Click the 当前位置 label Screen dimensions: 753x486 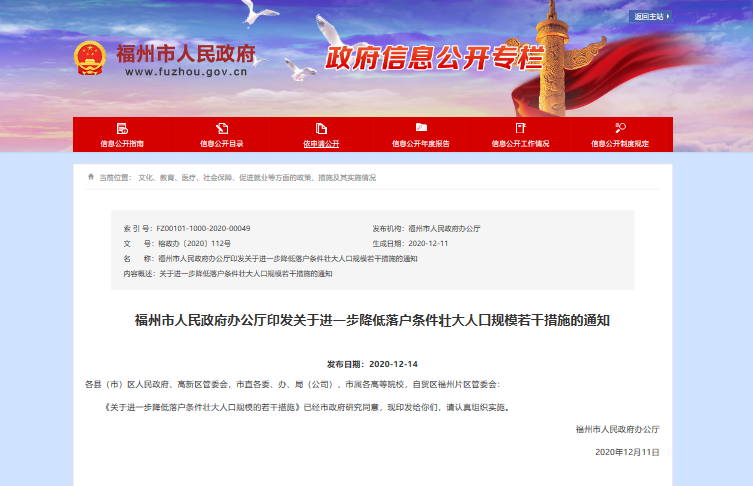coord(115,178)
